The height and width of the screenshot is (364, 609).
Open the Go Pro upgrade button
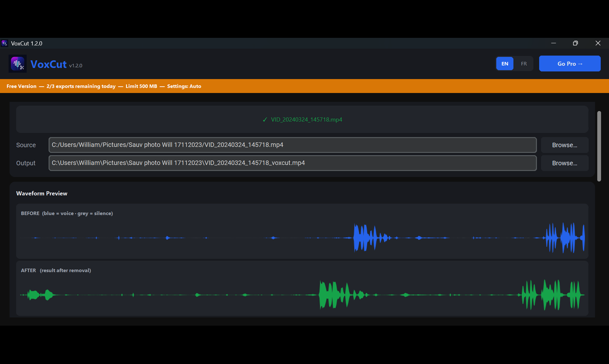570,64
